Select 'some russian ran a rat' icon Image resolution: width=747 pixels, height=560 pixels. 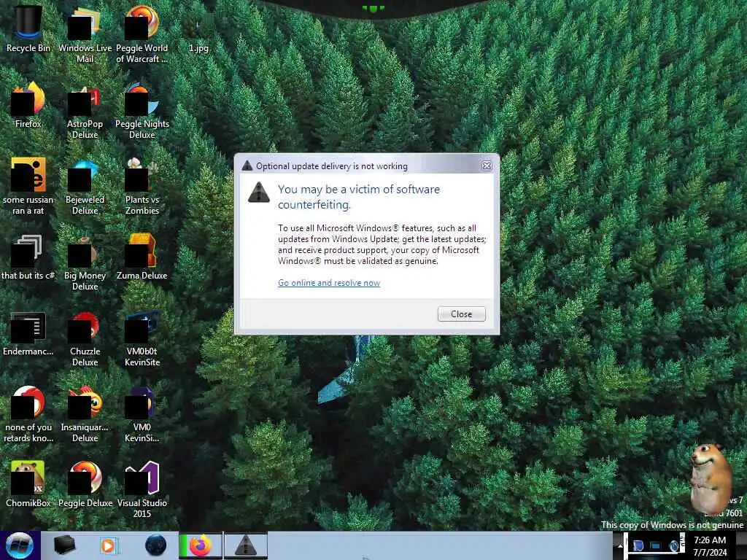click(x=28, y=186)
